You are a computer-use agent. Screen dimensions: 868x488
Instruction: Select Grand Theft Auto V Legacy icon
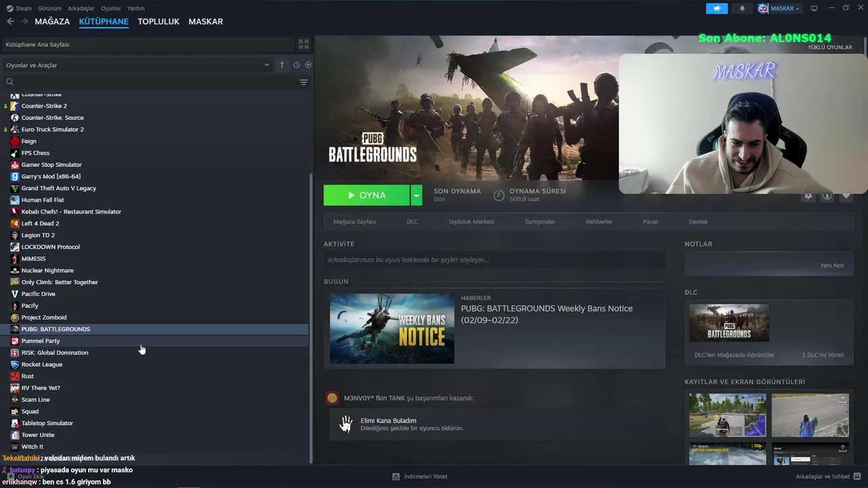[x=15, y=188]
